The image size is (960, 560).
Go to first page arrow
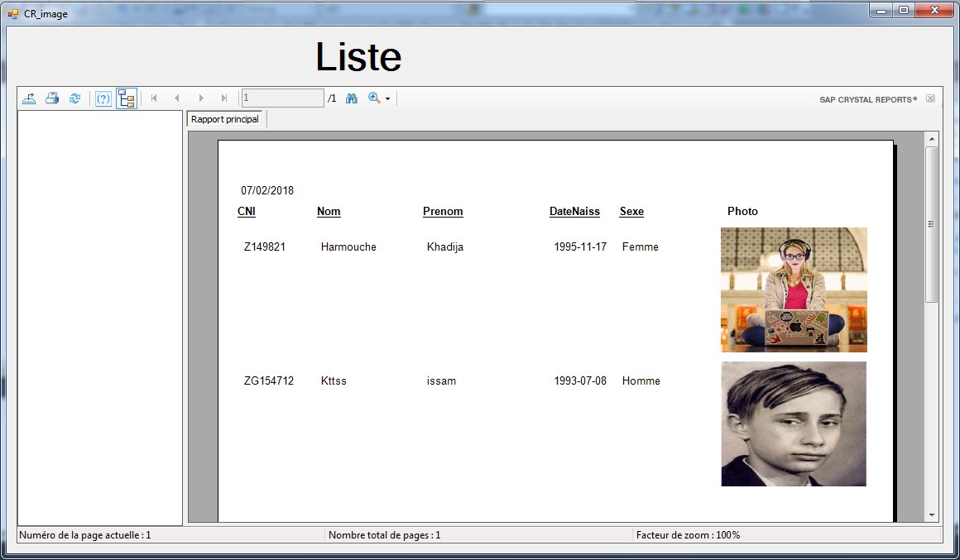pos(154,98)
